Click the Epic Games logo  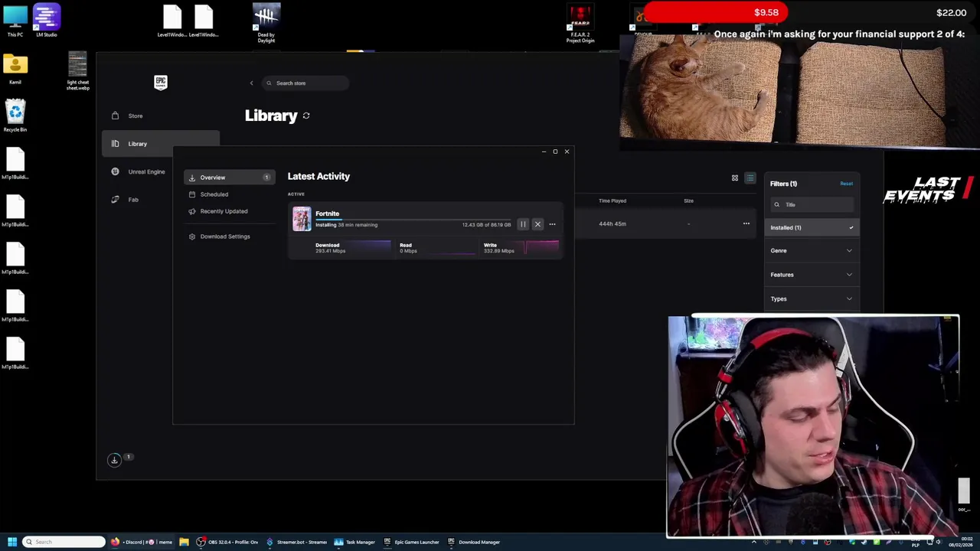(x=161, y=83)
